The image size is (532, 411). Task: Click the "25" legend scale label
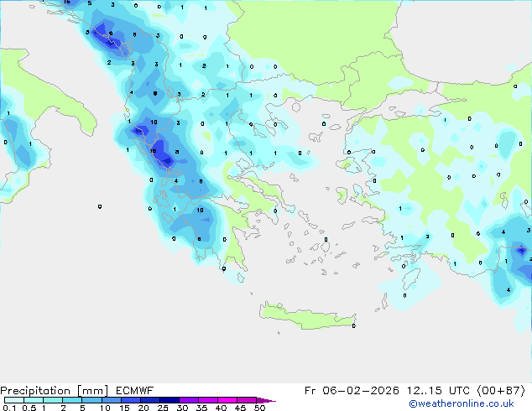point(163,408)
